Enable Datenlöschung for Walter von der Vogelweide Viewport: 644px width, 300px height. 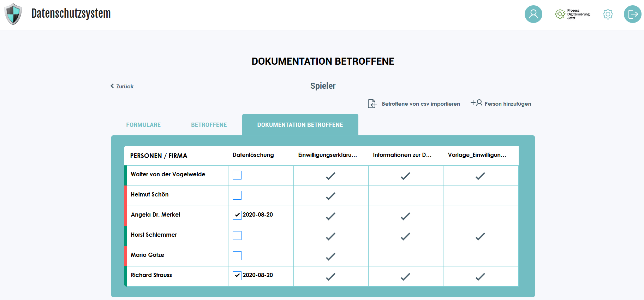pyautogui.click(x=237, y=175)
